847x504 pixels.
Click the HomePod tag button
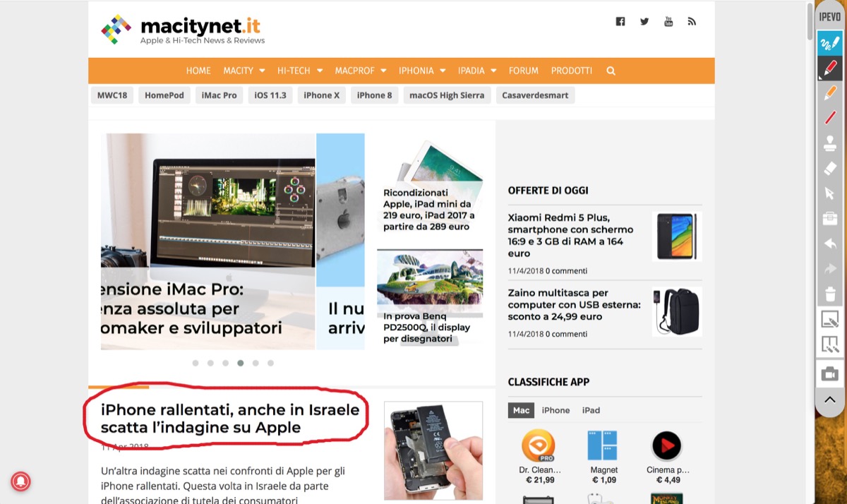[164, 95]
